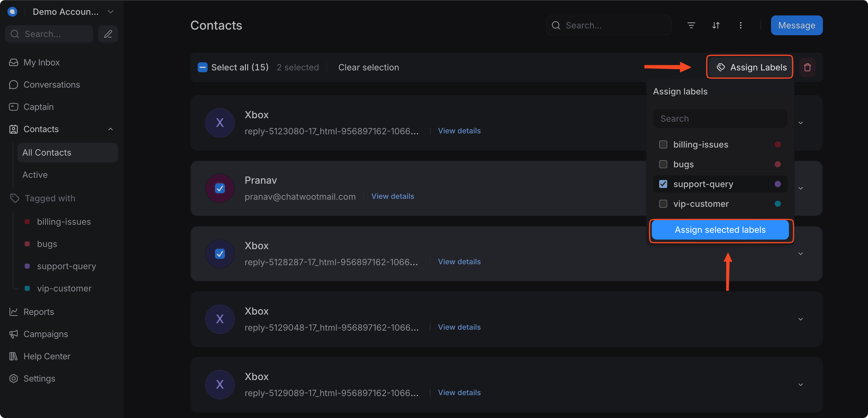Uncheck the support-query label checkbox

(x=663, y=184)
